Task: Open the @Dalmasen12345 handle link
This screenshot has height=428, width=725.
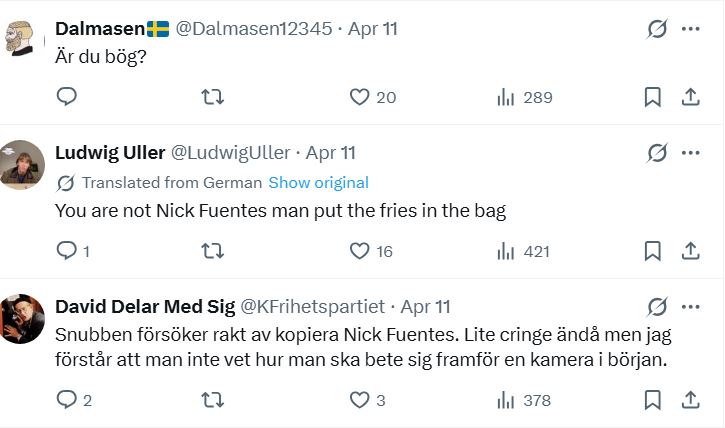Action: tap(253, 29)
